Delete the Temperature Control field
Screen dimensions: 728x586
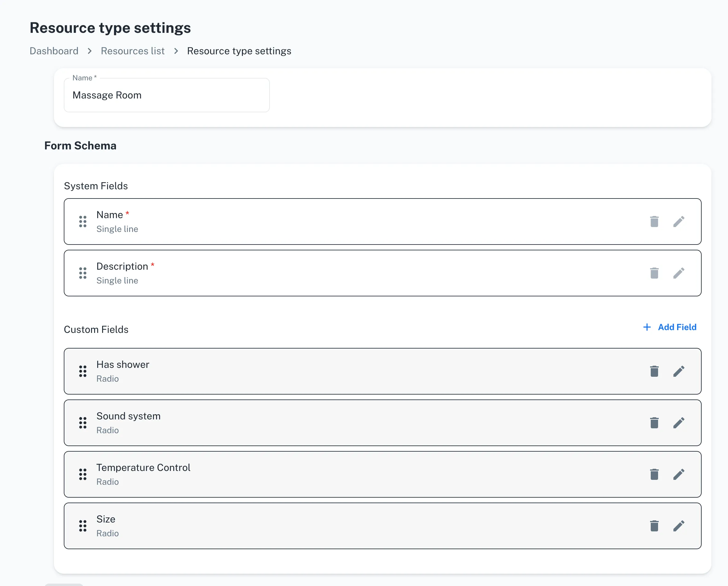pyautogui.click(x=654, y=474)
